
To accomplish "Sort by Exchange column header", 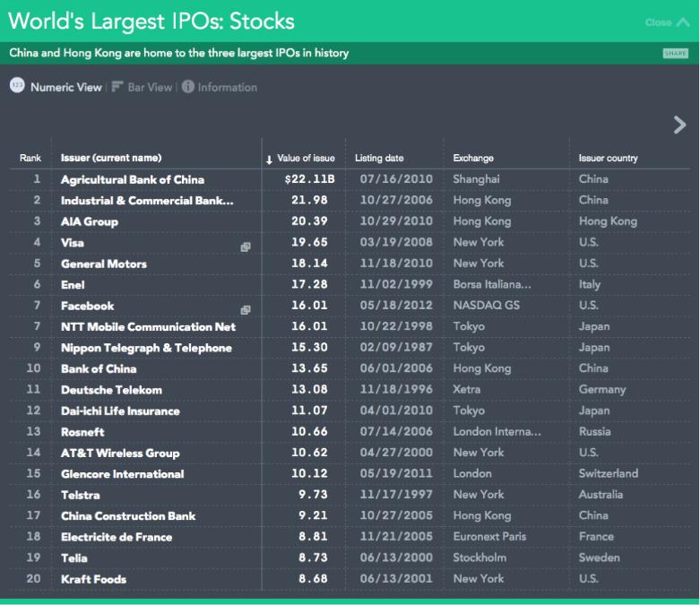I will [473, 158].
